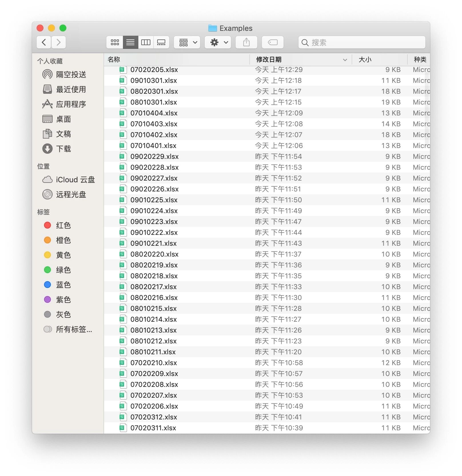
Task: Open 桌面 (Desktop) in sidebar
Action: [57, 119]
